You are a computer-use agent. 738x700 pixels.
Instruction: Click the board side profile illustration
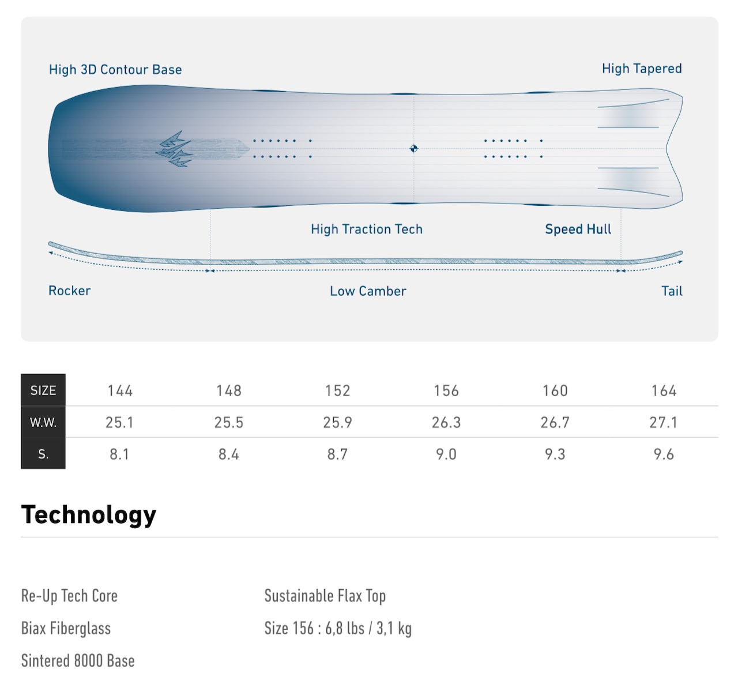click(366, 257)
